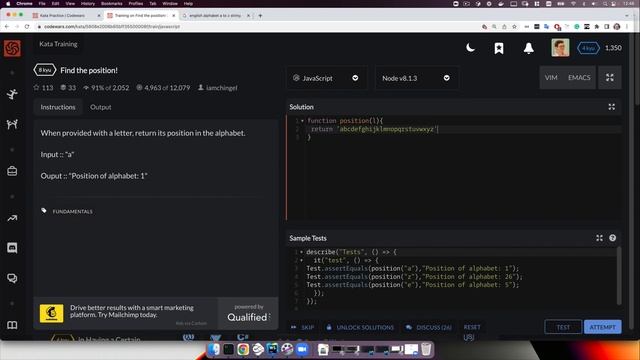
Task: Click the Qualified powered-by logo
Action: [248, 313]
